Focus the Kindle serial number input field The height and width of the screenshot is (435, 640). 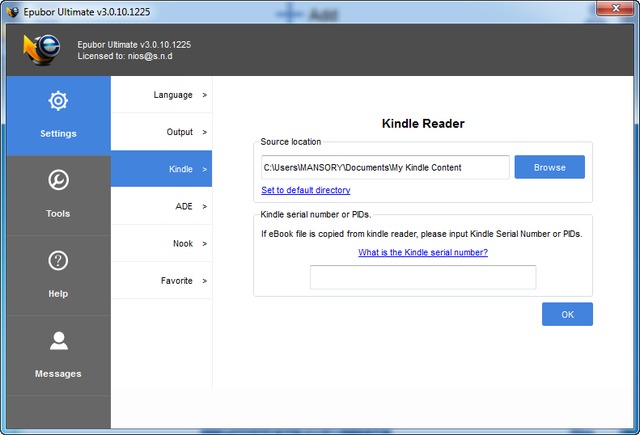coord(422,277)
